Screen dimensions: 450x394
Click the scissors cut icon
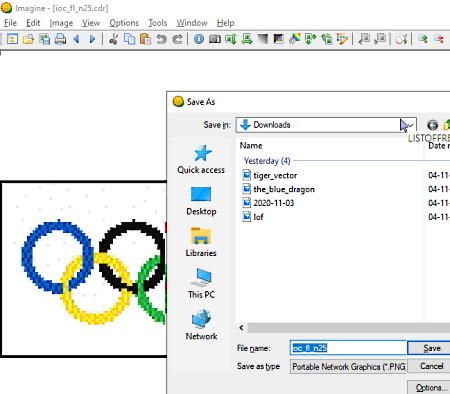point(113,39)
